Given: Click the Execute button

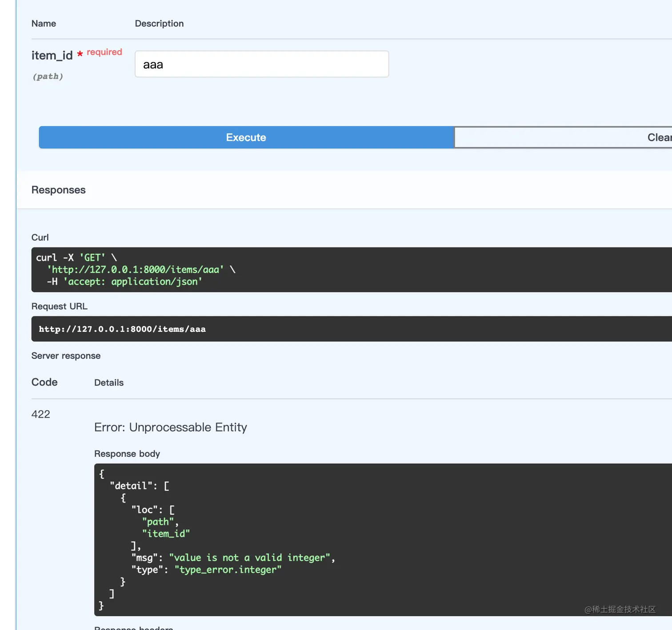Looking at the screenshot, I should pos(246,137).
